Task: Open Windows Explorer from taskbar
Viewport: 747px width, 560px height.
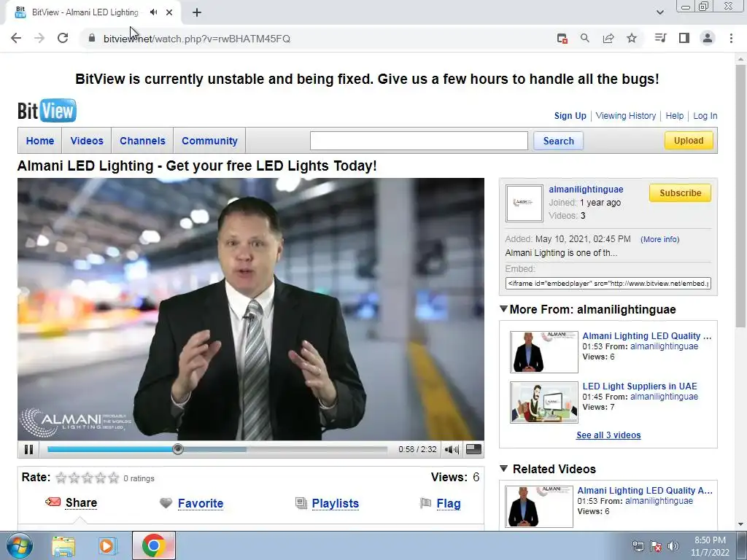Action: (x=64, y=545)
